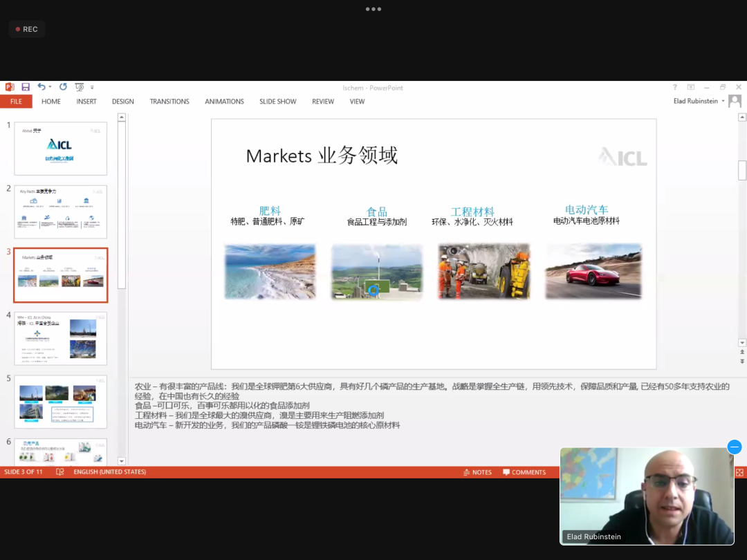The width and height of the screenshot is (747, 560).
Task: Click slide panel scroll down arrow
Action: click(122, 461)
